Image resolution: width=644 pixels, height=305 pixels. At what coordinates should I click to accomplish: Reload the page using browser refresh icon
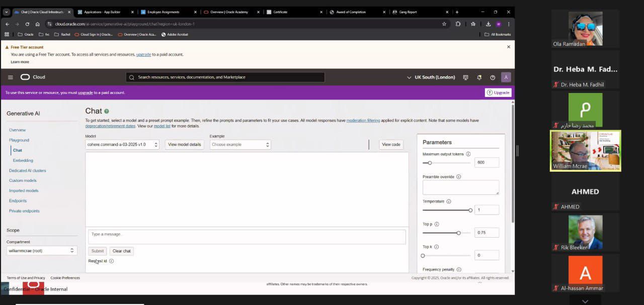[27, 24]
